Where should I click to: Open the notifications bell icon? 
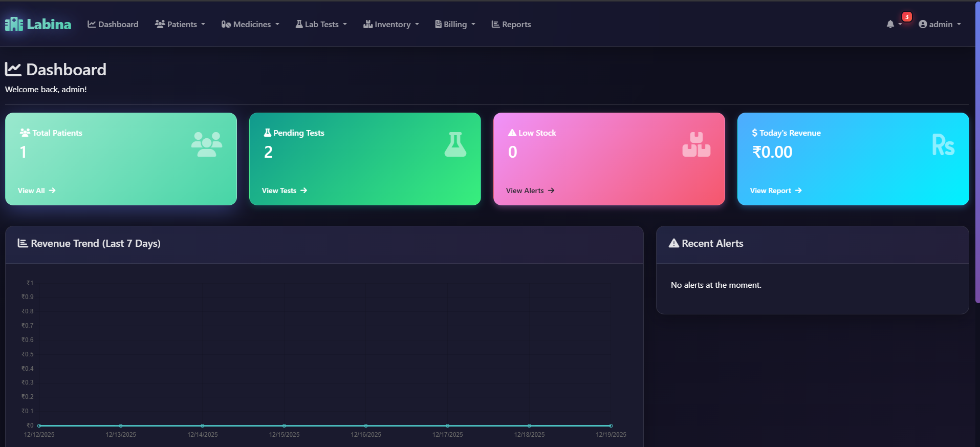[x=890, y=24]
